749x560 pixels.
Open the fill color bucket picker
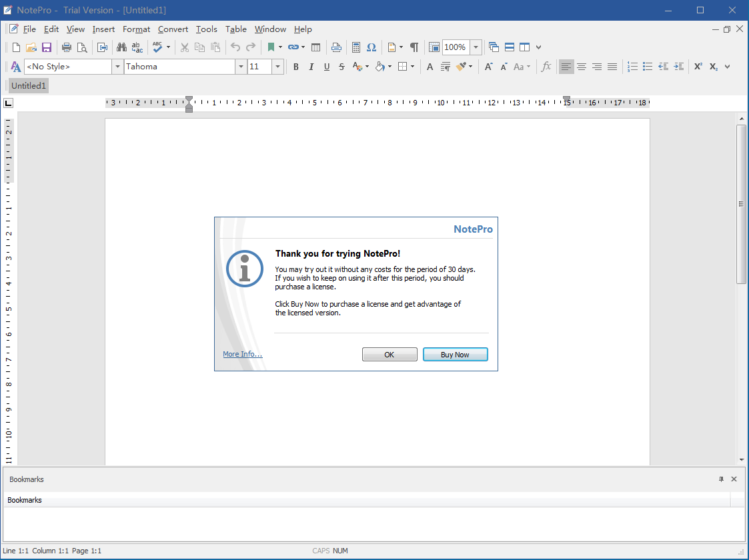(x=380, y=67)
